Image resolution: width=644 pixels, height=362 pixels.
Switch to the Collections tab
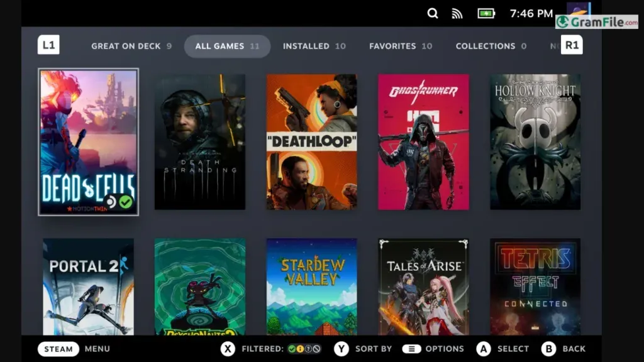[491, 46]
